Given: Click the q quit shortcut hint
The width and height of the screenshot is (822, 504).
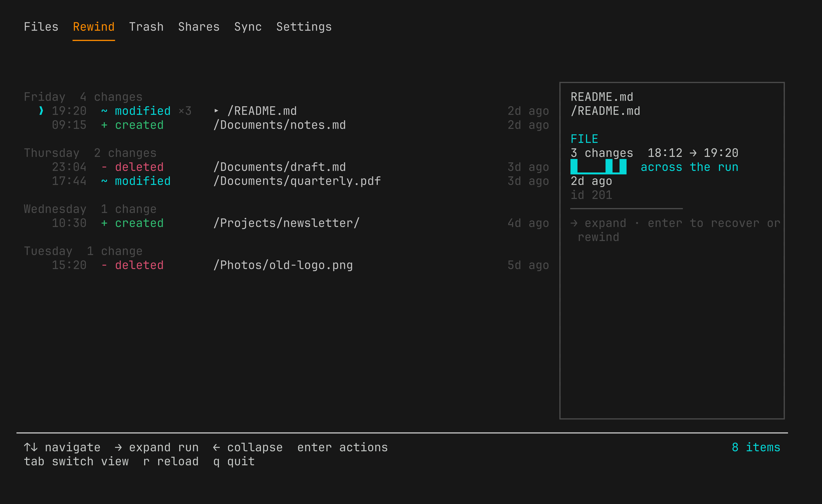Looking at the screenshot, I should pyautogui.click(x=234, y=461).
